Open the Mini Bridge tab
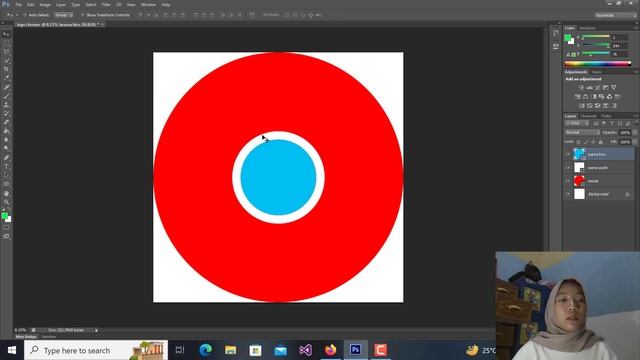The width and height of the screenshot is (640, 360). click(x=26, y=337)
